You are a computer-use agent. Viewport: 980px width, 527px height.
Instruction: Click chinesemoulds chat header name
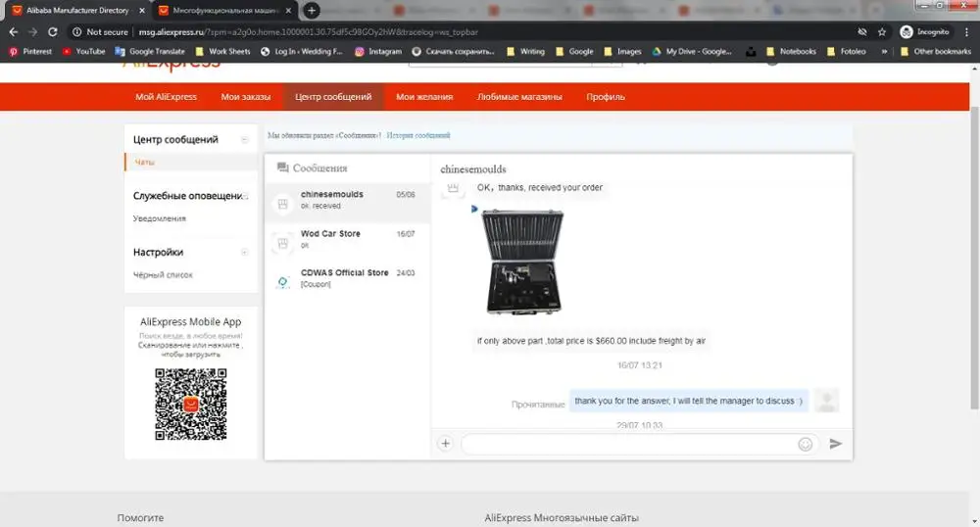click(x=473, y=169)
